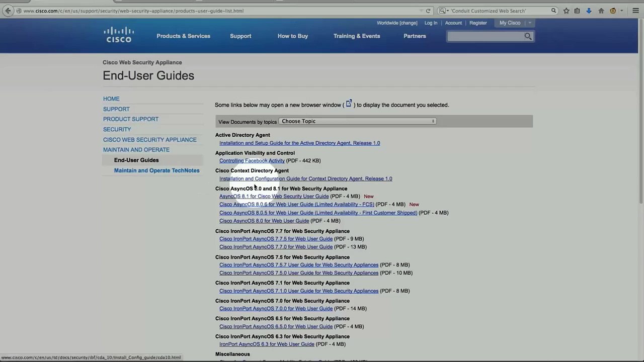Open AsyncOS 8.0.5 Web User Guide link
This screenshot has width=644, height=362.
[x=318, y=213]
